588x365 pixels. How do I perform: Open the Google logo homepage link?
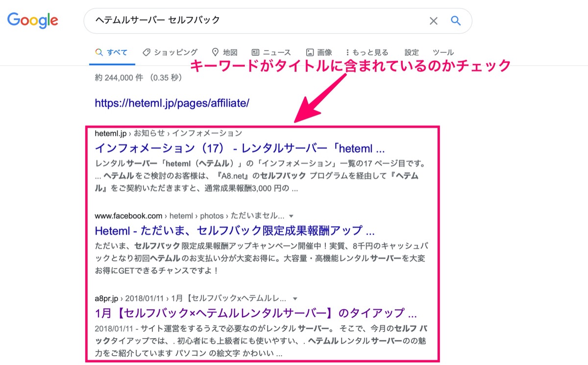coord(33,21)
